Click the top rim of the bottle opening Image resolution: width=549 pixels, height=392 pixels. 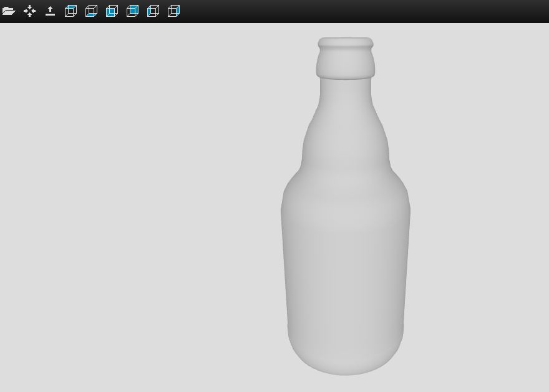346,42
